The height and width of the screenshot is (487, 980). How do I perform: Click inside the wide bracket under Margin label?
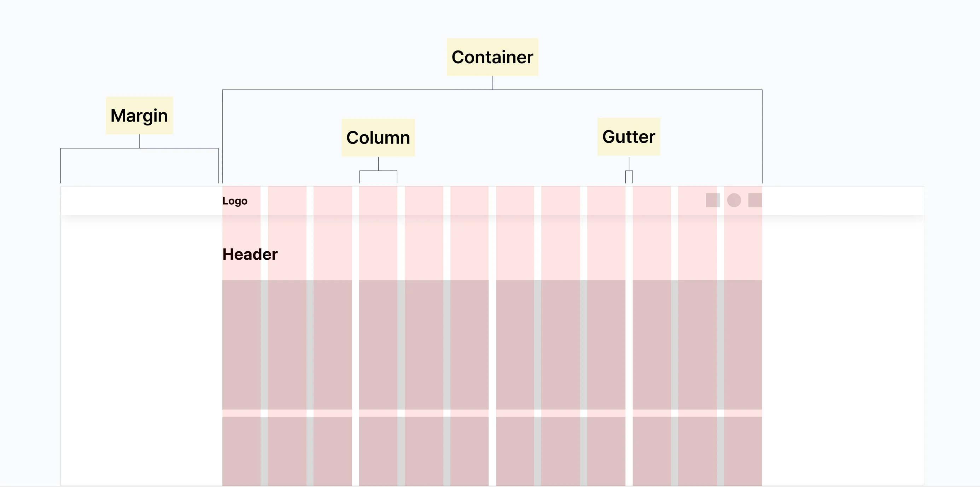point(139,165)
